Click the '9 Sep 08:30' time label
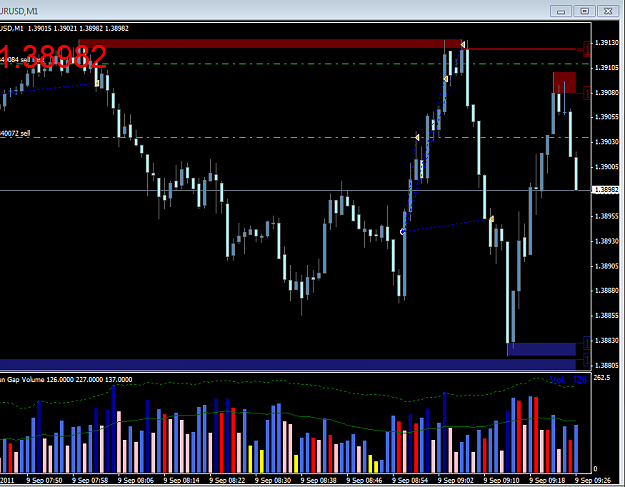The height and width of the screenshot is (487, 625). [x=273, y=480]
